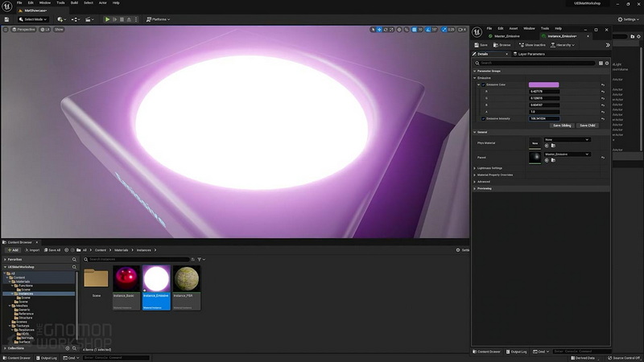Click the Save icon in material instance editor

point(481,45)
